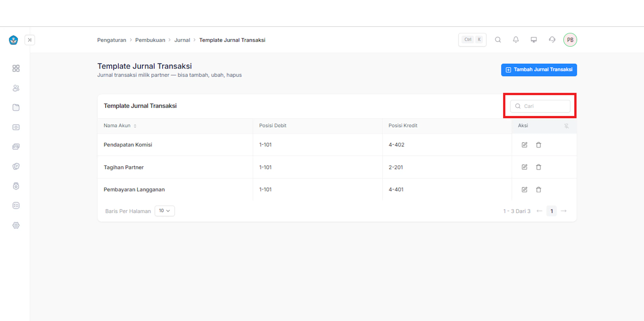
Task: Open the rows per page 10 dropdown
Action: (x=165, y=211)
